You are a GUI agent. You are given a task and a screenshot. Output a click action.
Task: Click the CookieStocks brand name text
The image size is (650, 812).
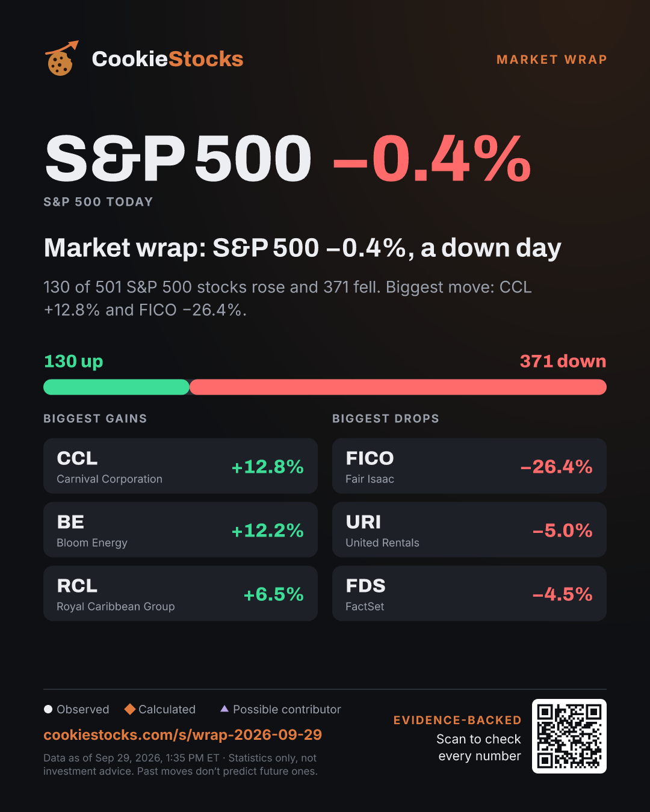pos(167,59)
